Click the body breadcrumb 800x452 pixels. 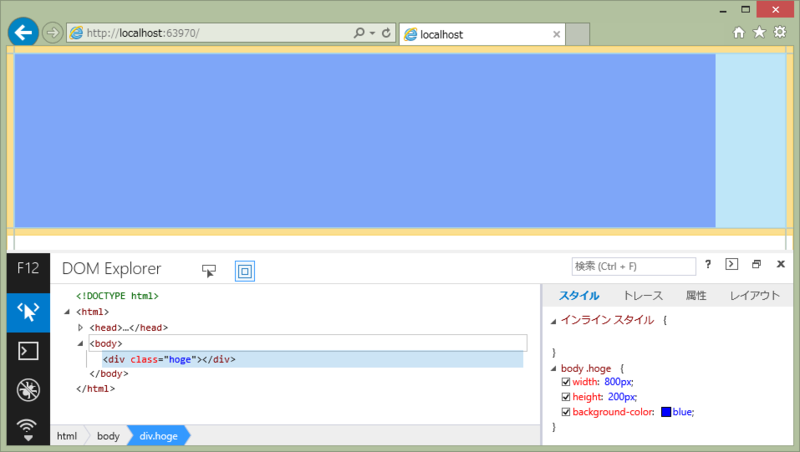point(108,436)
